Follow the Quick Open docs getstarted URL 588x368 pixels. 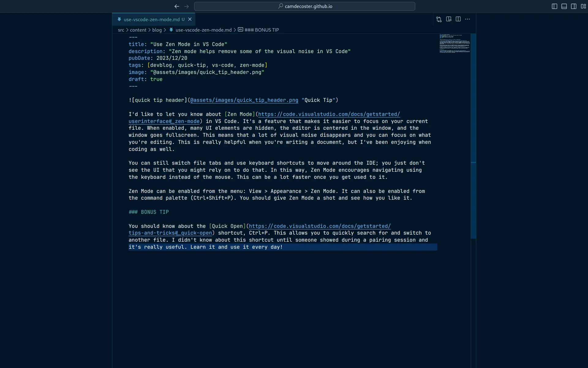[x=320, y=226]
